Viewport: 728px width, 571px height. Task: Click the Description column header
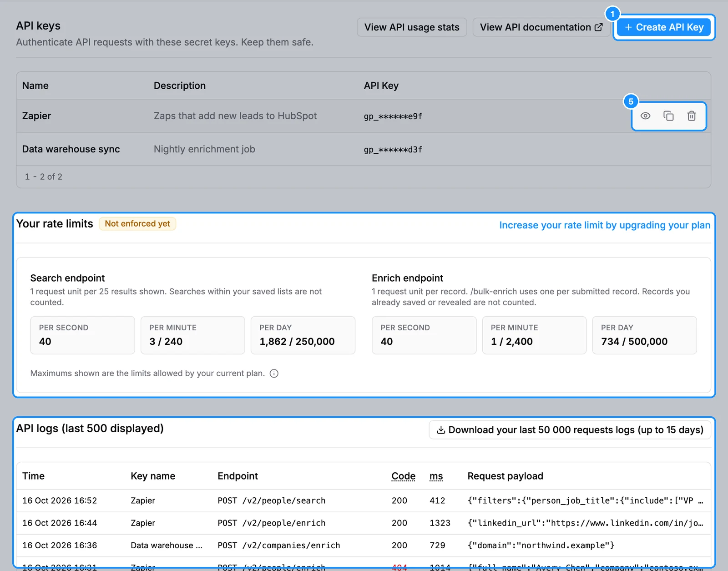pyautogui.click(x=180, y=86)
